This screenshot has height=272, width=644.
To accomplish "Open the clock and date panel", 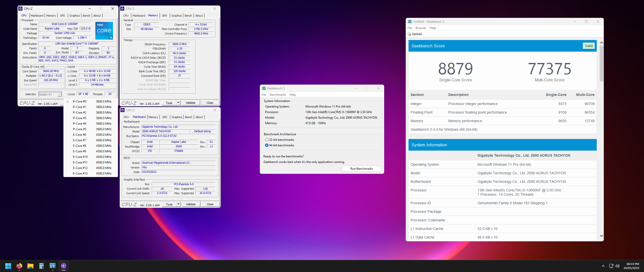I will click(x=631, y=266).
